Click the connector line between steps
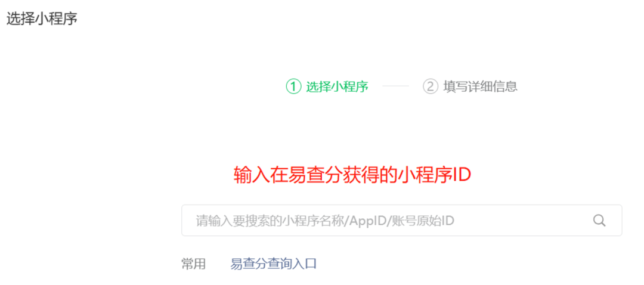The width and height of the screenshot is (644, 285). [x=395, y=86]
